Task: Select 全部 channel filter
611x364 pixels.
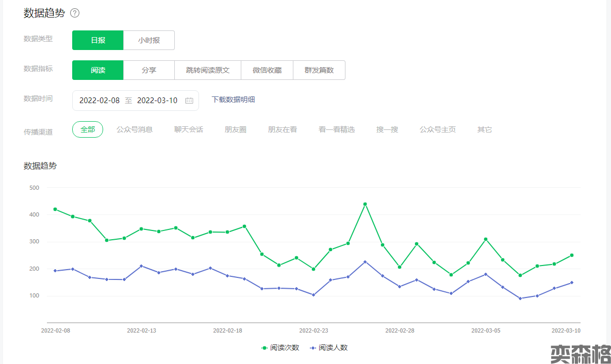Action: pyautogui.click(x=88, y=129)
